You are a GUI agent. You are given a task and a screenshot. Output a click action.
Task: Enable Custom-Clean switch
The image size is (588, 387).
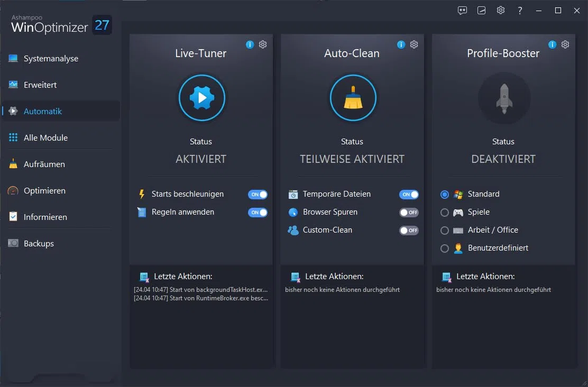[x=409, y=231]
